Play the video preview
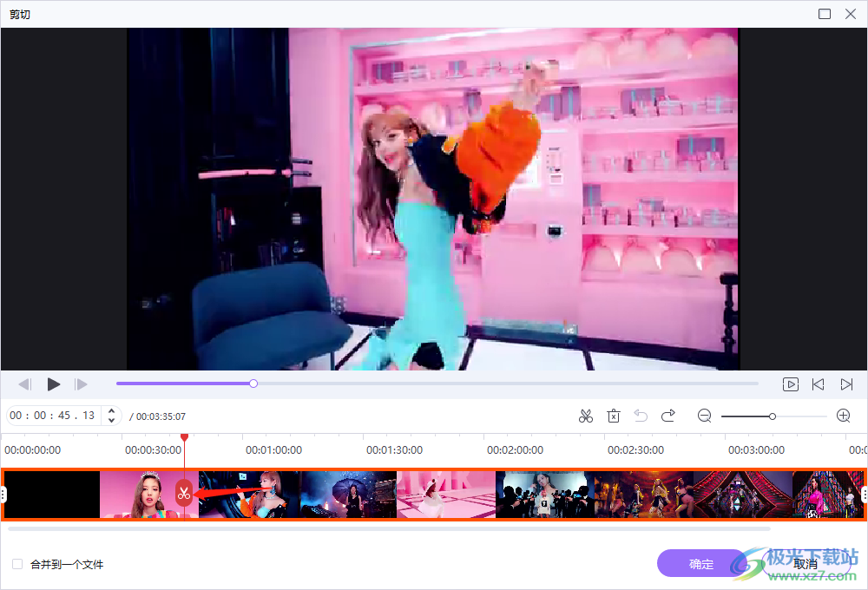The image size is (868, 590). click(54, 384)
